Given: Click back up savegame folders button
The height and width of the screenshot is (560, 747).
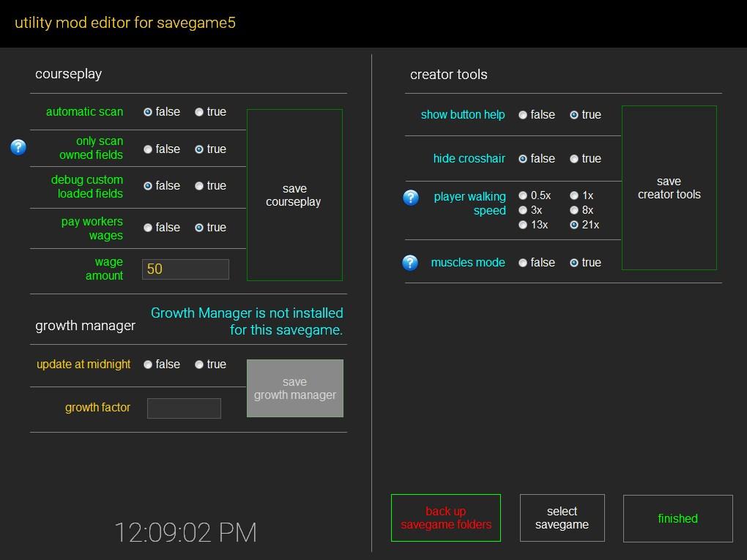Looking at the screenshot, I should (446, 518).
